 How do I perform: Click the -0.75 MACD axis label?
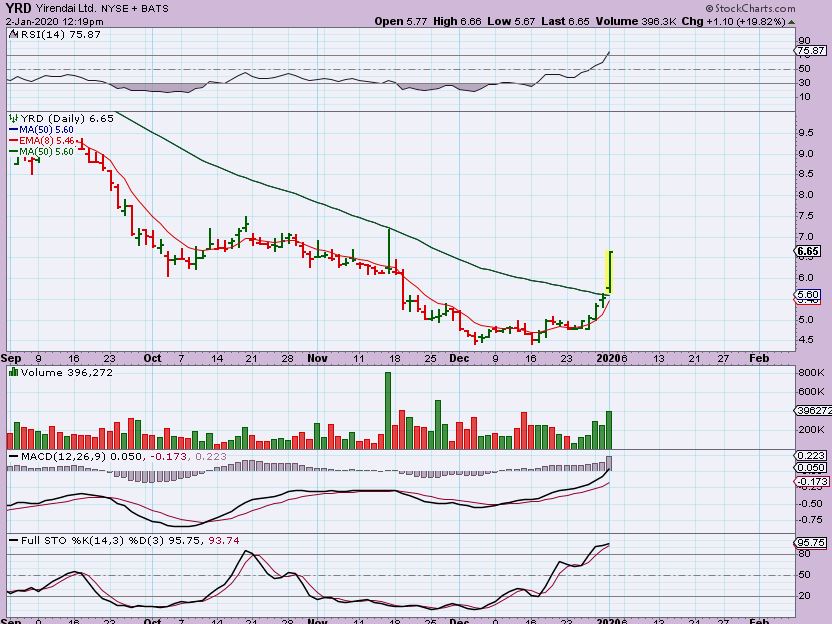(x=811, y=519)
